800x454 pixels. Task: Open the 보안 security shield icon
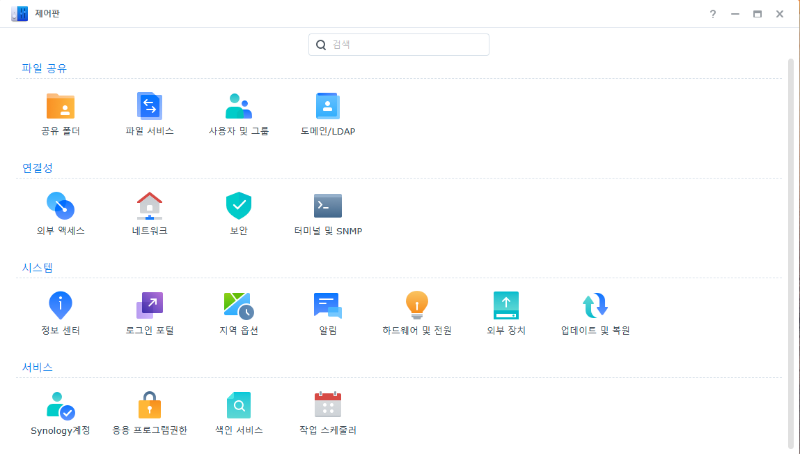238,206
